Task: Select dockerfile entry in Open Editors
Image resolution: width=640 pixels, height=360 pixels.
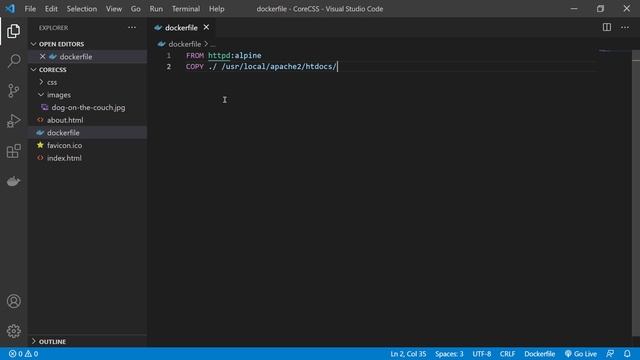Action: (76, 56)
